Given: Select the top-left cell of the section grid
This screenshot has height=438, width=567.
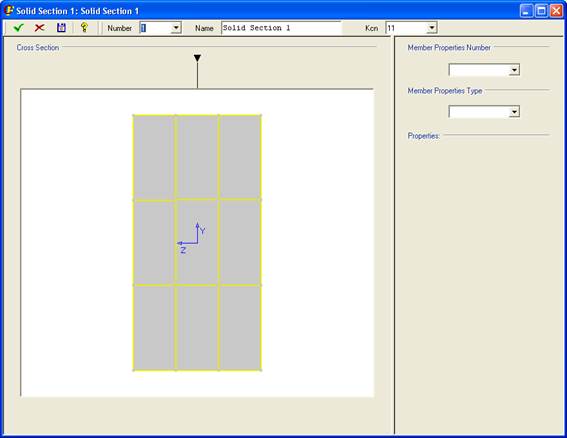Looking at the screenshot, I should point(154,157).
